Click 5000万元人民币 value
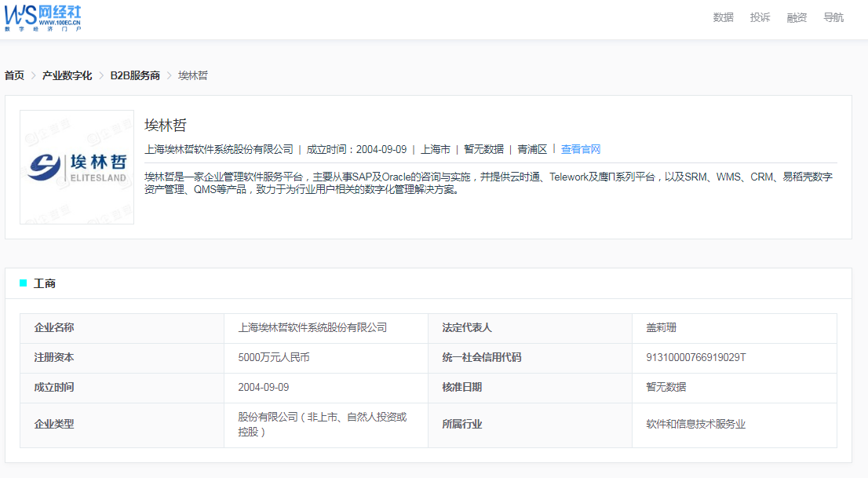Screen dimensions: 868x478 pos(273,358)
